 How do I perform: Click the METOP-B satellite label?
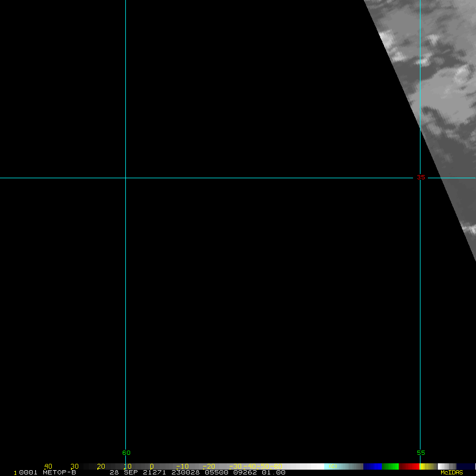pyautogui.click(x=59, y=472)
